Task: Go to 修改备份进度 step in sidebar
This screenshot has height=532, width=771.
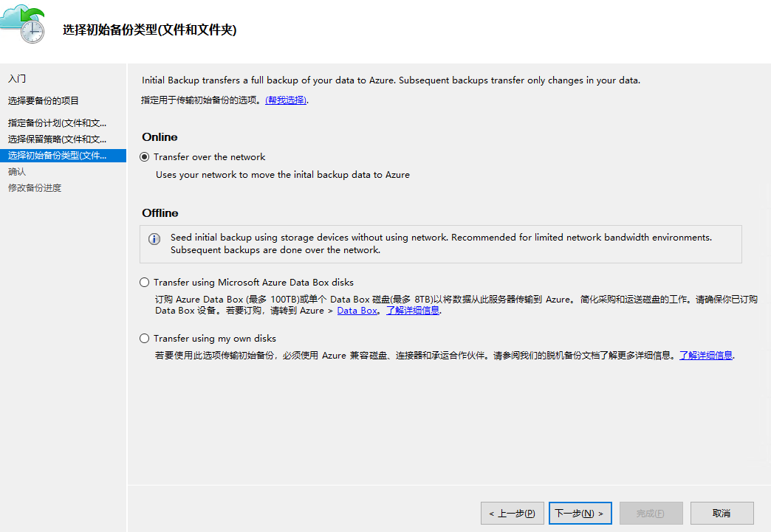Action: tap(35, 187)
